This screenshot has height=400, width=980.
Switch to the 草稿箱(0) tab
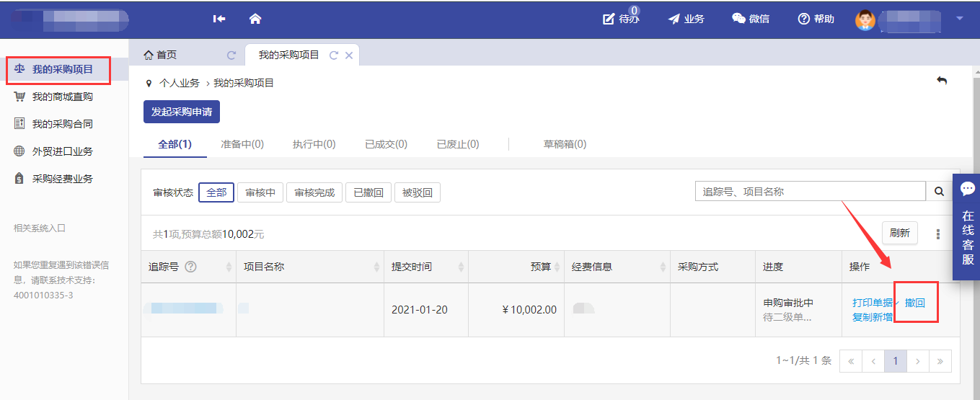click(565, 144)
